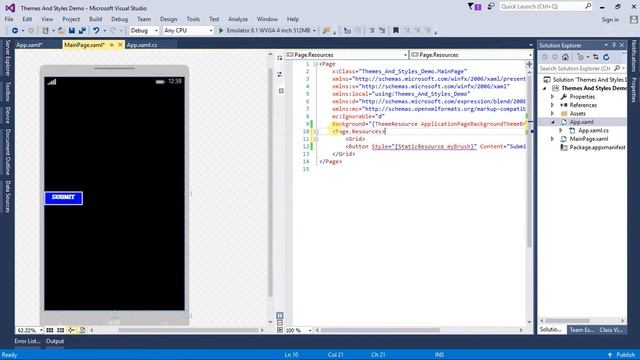
Task: Open the Properties side tab
Action: [633, 90]
